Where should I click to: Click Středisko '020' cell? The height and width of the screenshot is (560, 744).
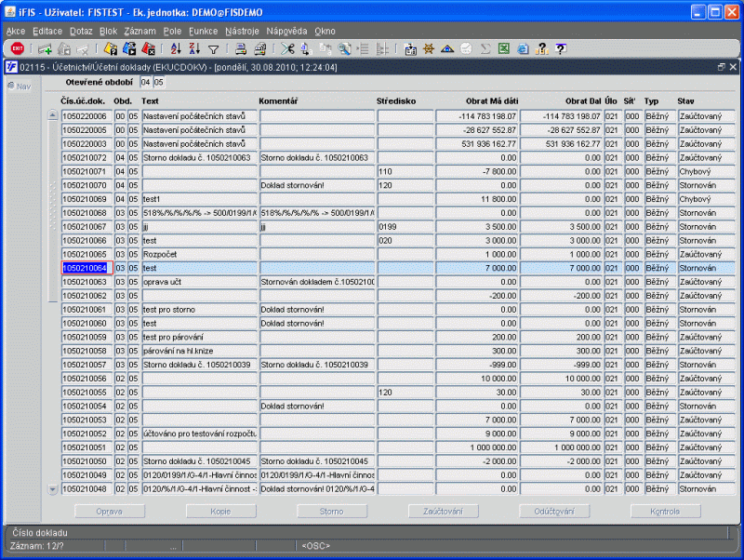point(405,241)
